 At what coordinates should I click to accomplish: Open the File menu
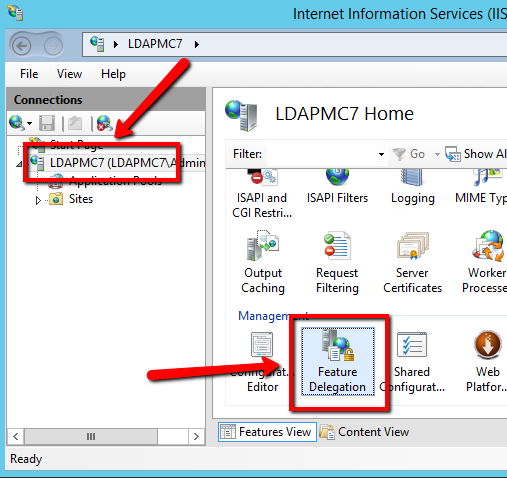pos(29,74)
